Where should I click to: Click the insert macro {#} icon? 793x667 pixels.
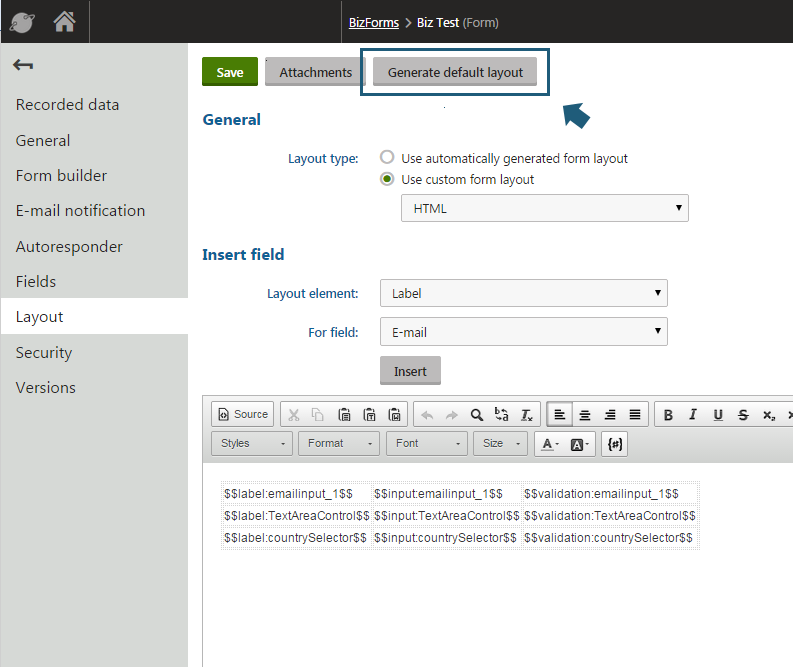coord(615,444)
